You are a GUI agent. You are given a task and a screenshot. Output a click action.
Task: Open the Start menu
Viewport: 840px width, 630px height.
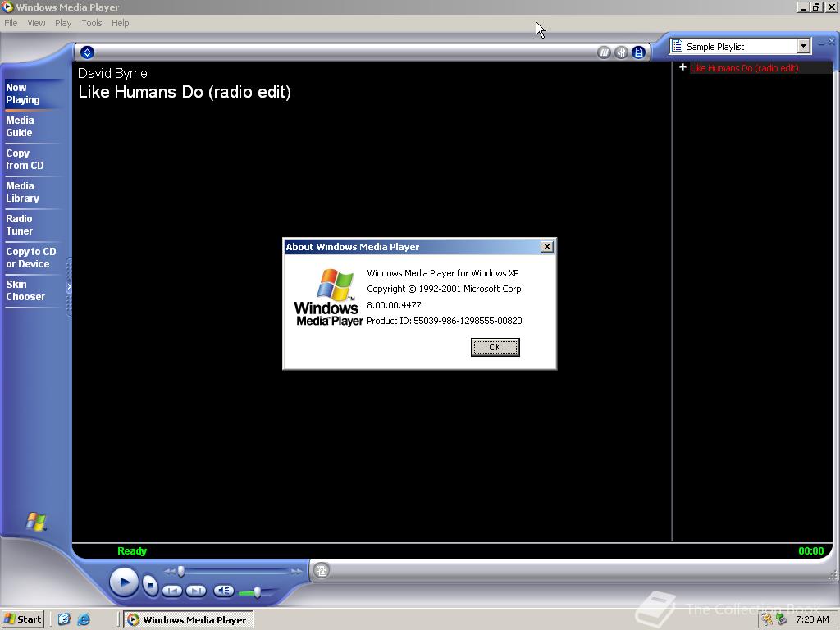pos(22,620)
